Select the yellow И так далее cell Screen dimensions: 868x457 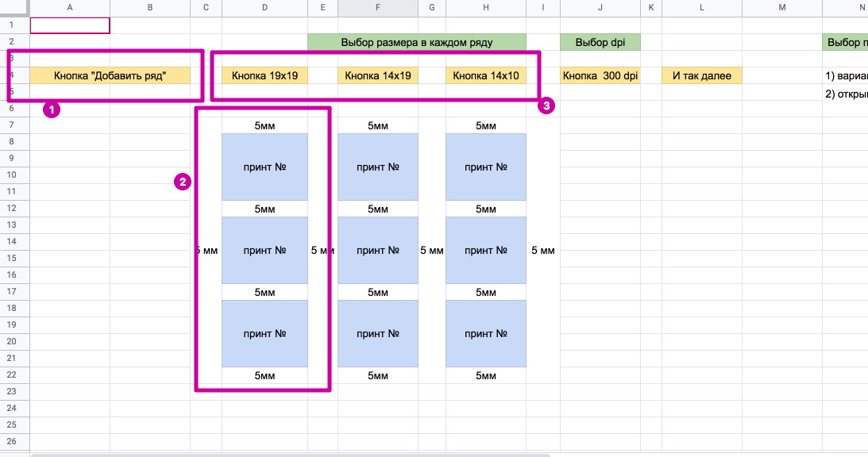tap(702, 76)
